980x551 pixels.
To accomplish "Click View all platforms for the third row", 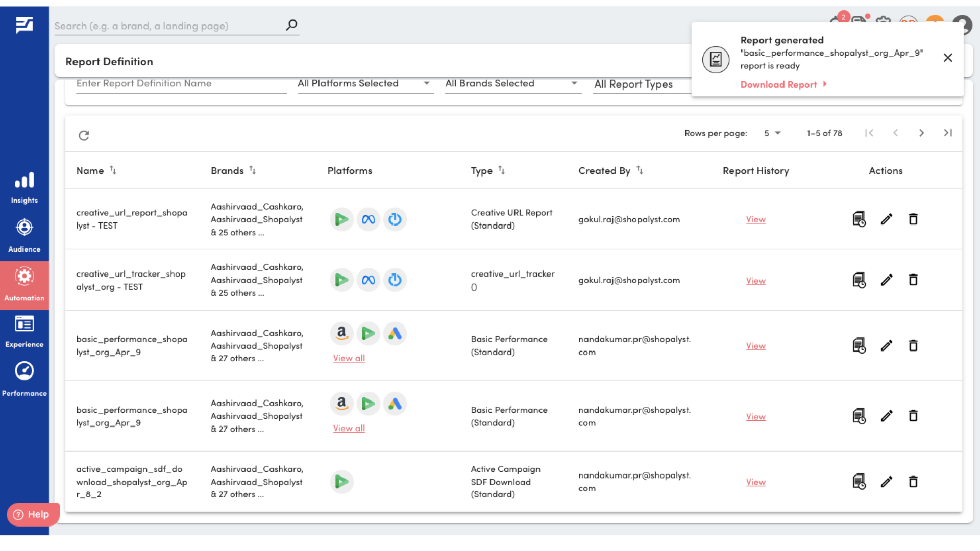I will [349, 358].
